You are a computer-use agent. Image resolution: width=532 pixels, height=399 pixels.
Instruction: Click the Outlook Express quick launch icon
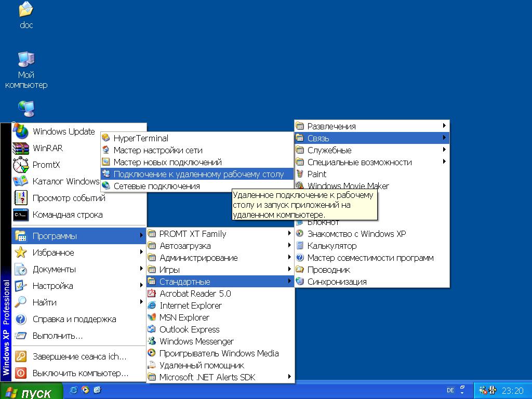[x=97, y=390]
